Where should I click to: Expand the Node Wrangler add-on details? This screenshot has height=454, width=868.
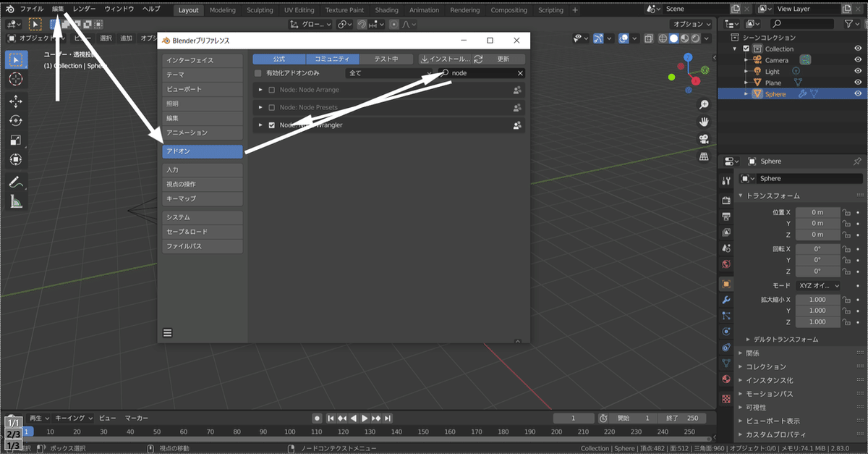click(260, 125)
